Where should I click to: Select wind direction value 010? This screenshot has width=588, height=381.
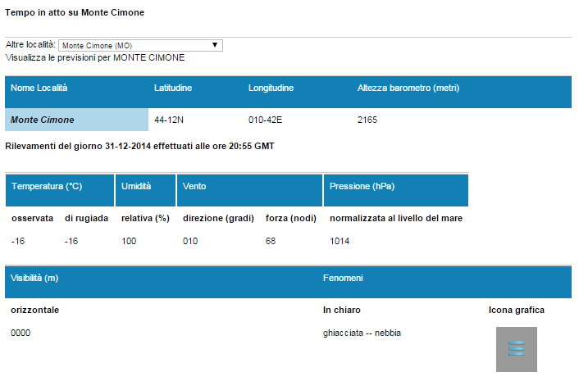[x=190, y=241]
